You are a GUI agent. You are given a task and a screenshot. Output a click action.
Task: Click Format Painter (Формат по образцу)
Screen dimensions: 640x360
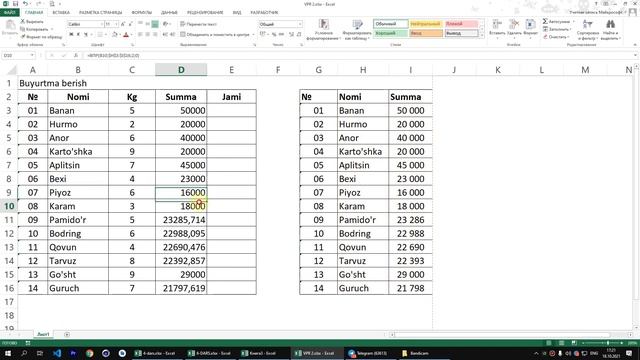pyautogui.click(x=42, y=37)
